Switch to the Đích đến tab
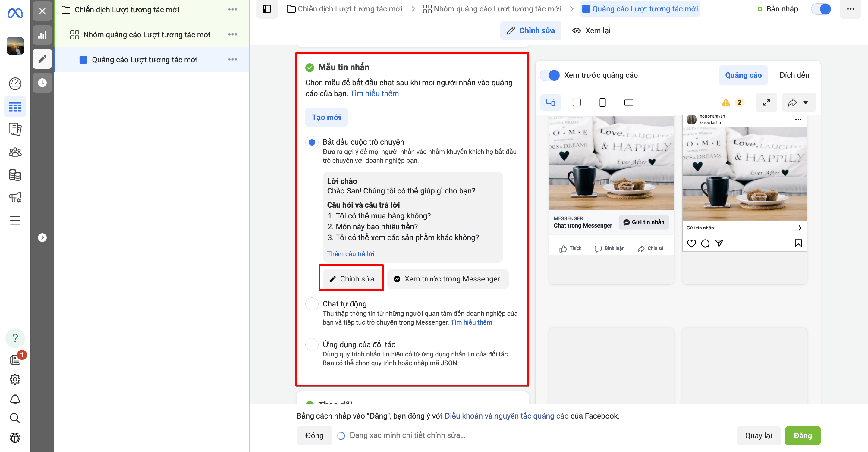Image resolution: width=868 pixels, height=452 pixels. click(x=794, y=75)
